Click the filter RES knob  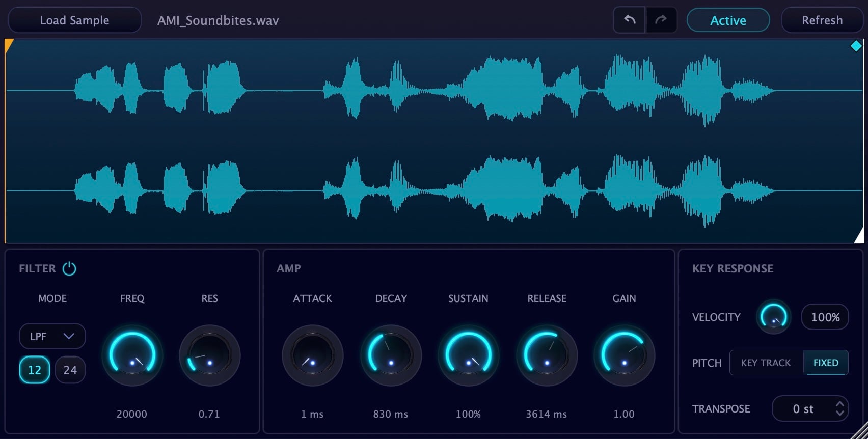[x=209, y=355]
